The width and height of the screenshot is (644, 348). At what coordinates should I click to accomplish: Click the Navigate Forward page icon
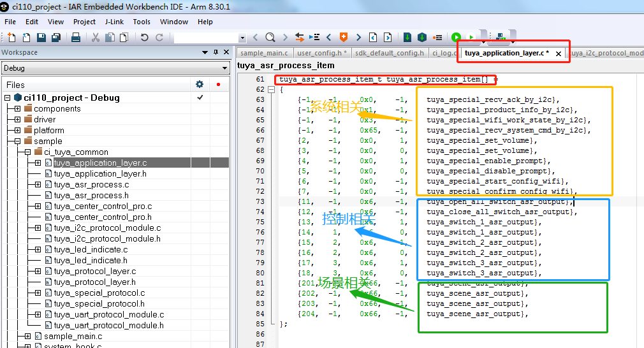point(388,38)
